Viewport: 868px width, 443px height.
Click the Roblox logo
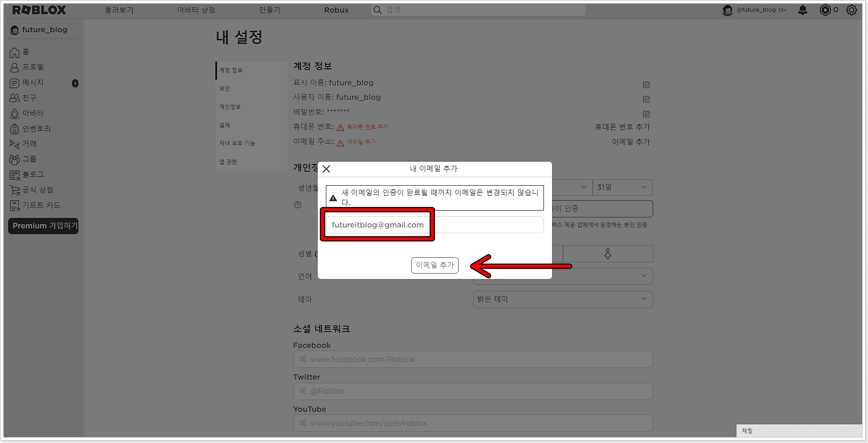(x=39, y=10)
